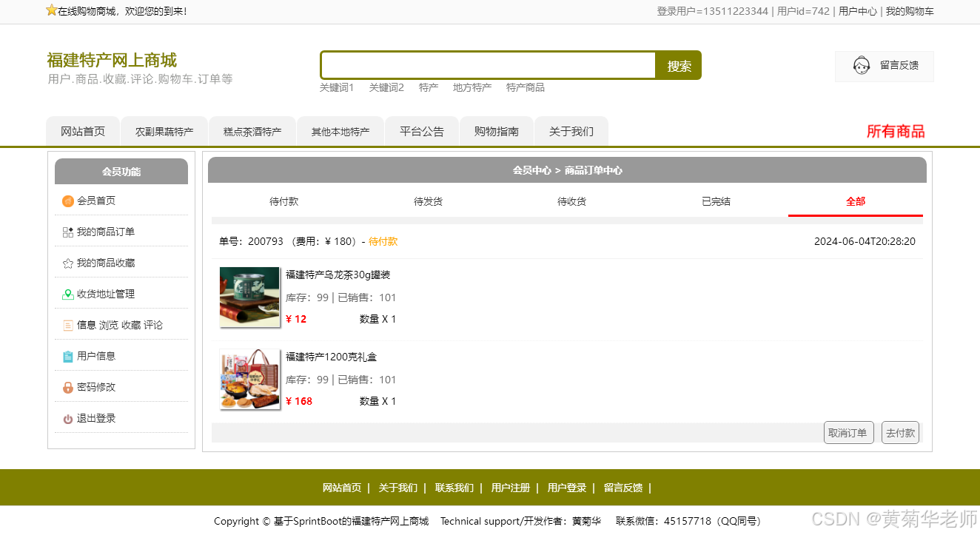Open 其他本地特产 category
The height and width of the screenshot is (535, 980).
(x=340, y=132)
